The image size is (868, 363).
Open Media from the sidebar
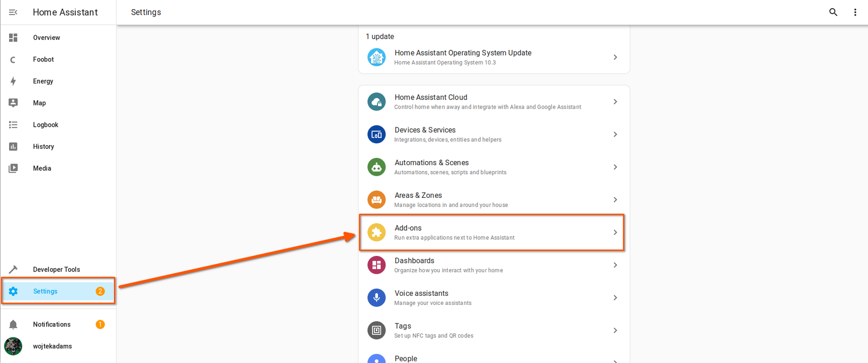click(42, 168)
